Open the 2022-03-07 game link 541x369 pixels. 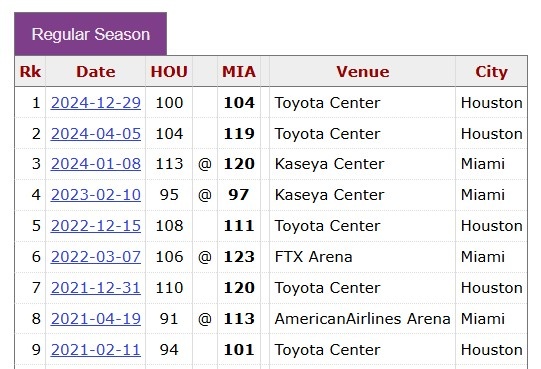click(96, 257)
